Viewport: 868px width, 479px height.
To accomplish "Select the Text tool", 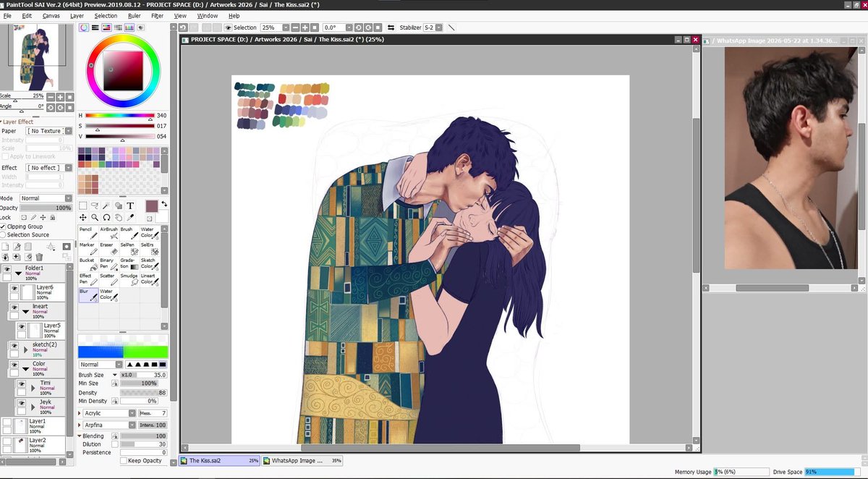I will (x=131, y=205).
